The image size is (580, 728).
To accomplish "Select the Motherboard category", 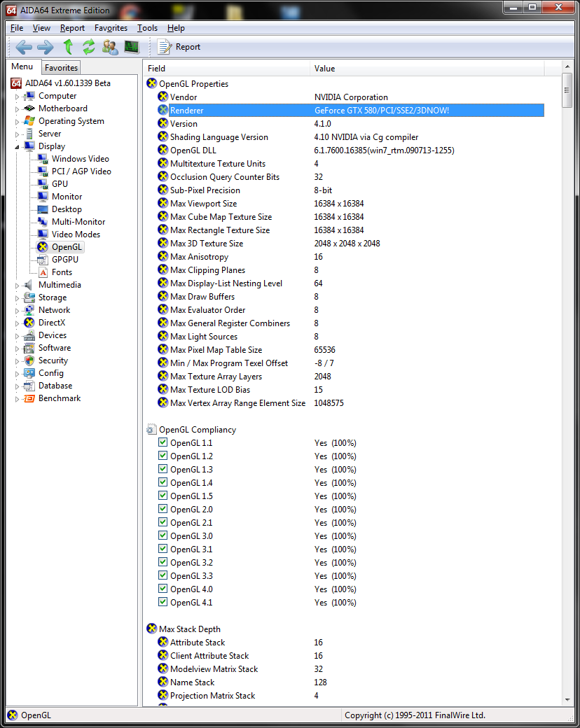I will coord(63,108).
